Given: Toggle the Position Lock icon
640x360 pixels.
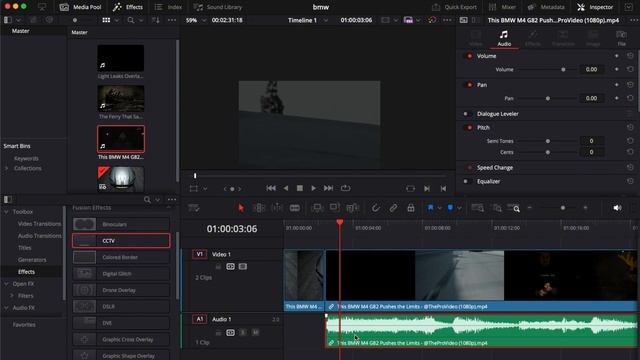Looking at the screenshot, I should click(x=411, y=208).
